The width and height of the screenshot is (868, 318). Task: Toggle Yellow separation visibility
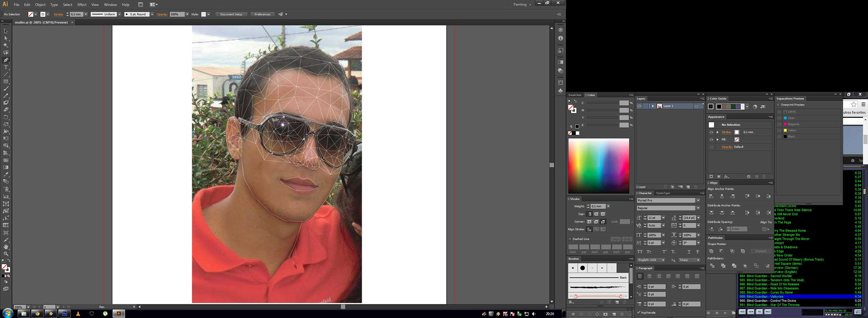(779, 130)
